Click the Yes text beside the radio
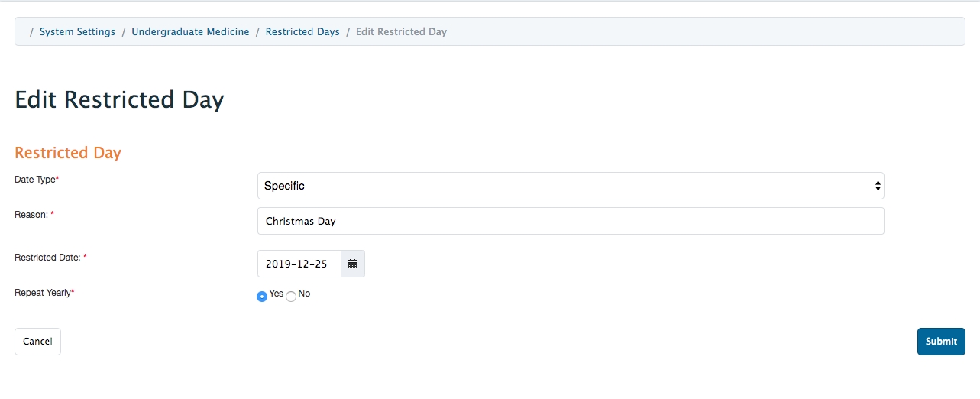This screenshot has width=980, height=399. pyautogui.click(x=276, y=294)
